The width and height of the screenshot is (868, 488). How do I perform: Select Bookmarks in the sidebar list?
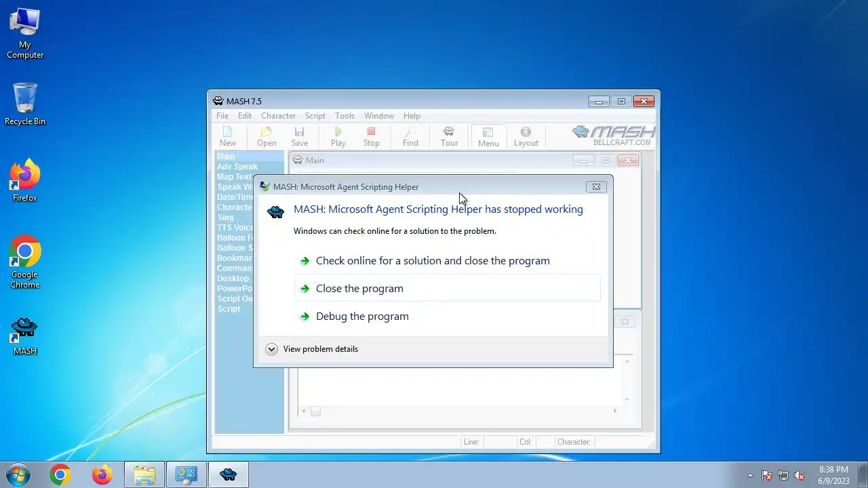[235, 258]
